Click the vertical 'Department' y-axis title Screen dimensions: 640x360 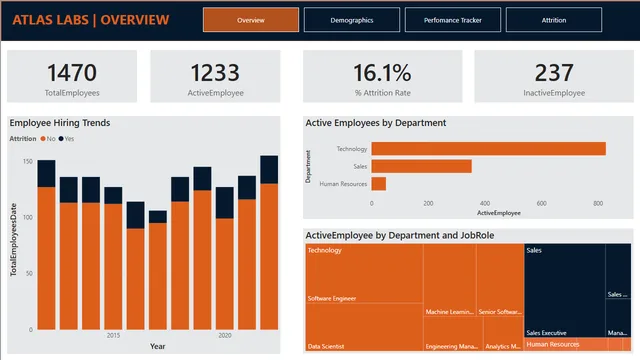(308, 167)
